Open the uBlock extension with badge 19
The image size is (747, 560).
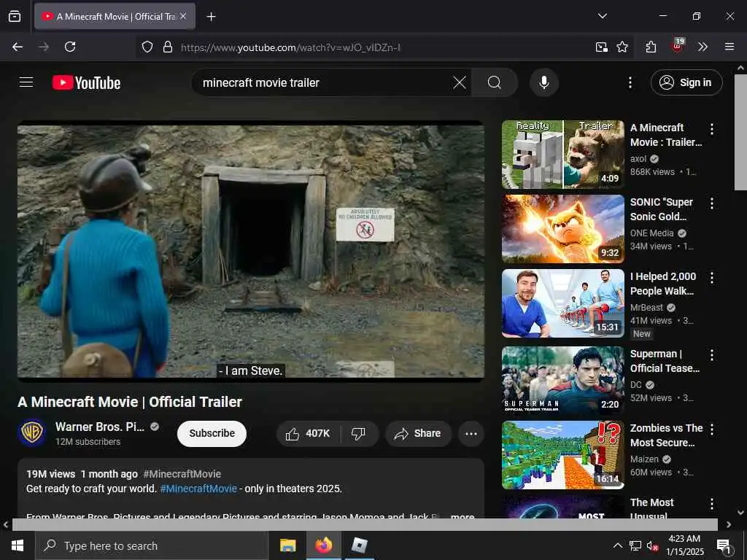[x=677, y=46]
